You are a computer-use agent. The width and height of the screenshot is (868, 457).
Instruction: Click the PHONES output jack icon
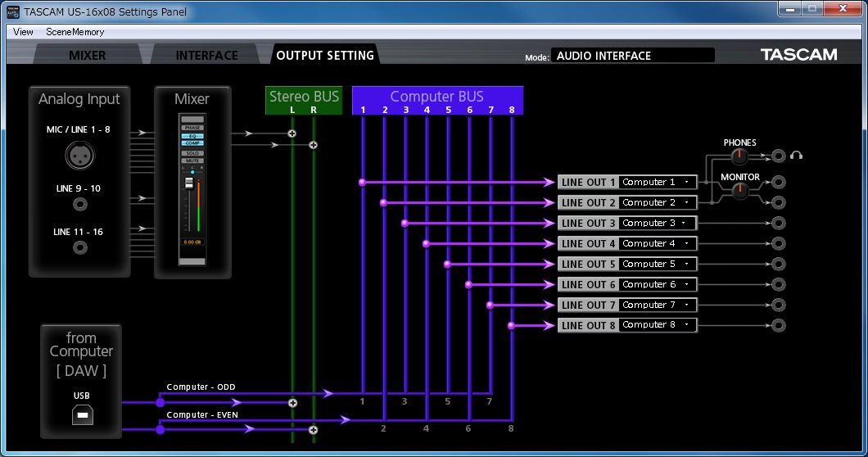click(x=778, y=156)
